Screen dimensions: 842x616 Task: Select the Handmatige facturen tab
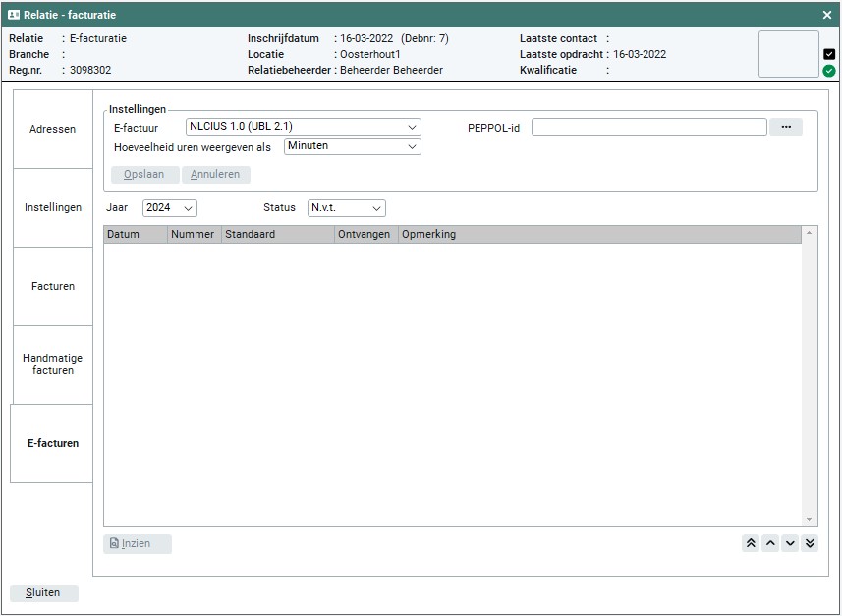coord(52,364)
